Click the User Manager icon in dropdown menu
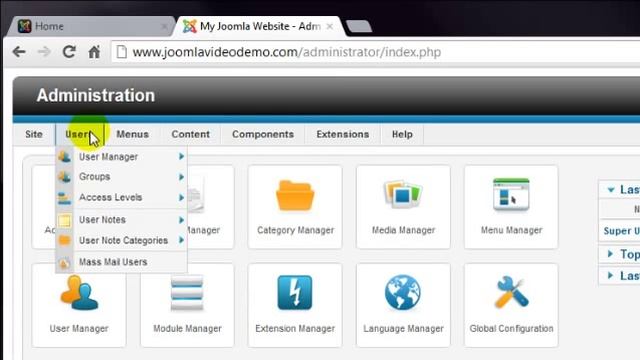This screenshot has height=360, width=640. 64,156
